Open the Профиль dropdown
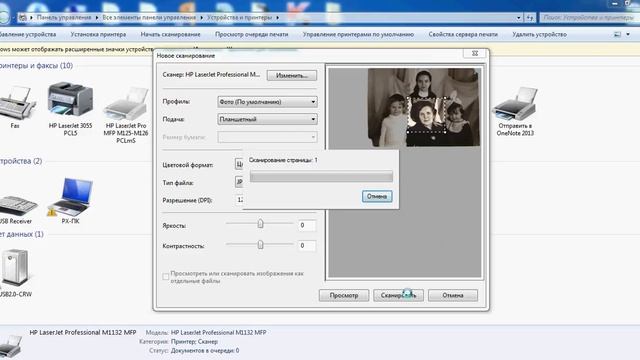The height and width of the screenshot is (360, 640). pyautogui.click(x=267, y=102)
